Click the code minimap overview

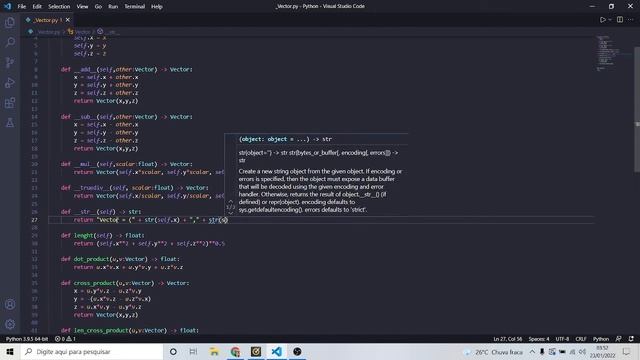point(609,53)
